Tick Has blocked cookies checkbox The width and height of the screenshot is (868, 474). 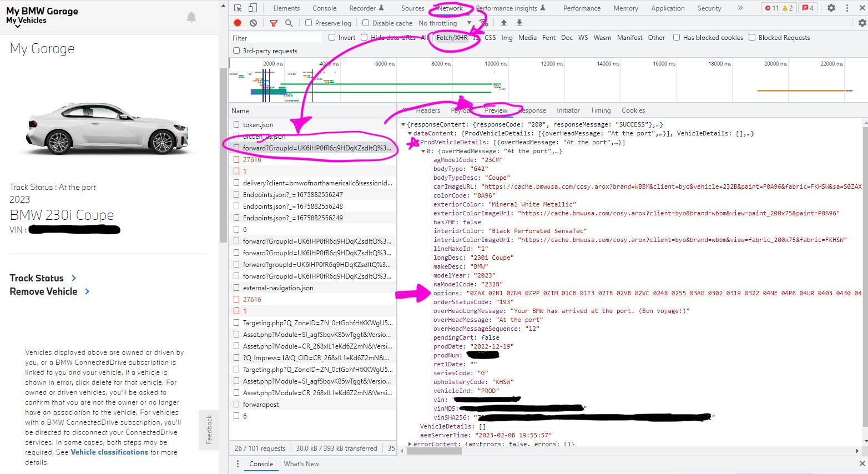(x=677, y=37)
